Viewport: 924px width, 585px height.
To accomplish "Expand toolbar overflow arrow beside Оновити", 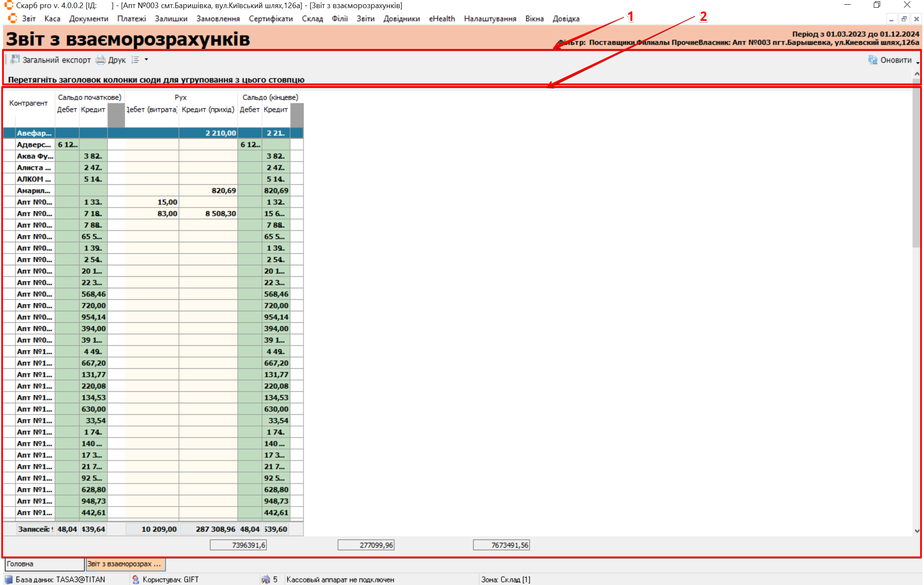I will point(918,63).
